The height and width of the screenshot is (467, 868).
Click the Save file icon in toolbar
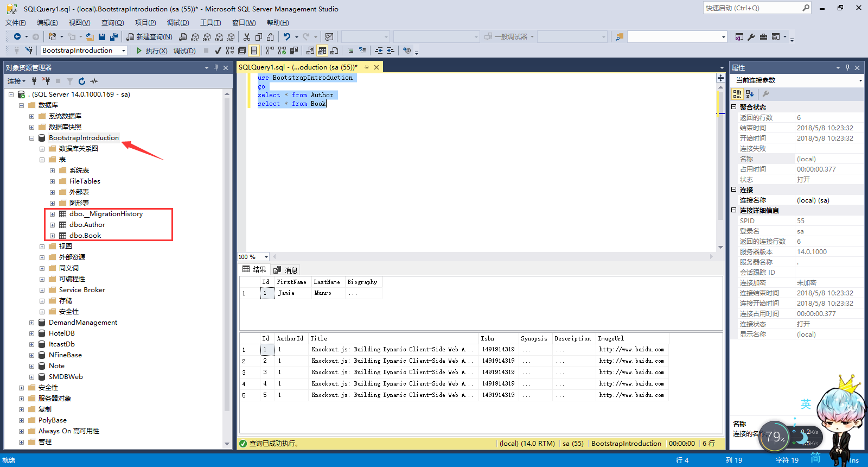(102, 37)
